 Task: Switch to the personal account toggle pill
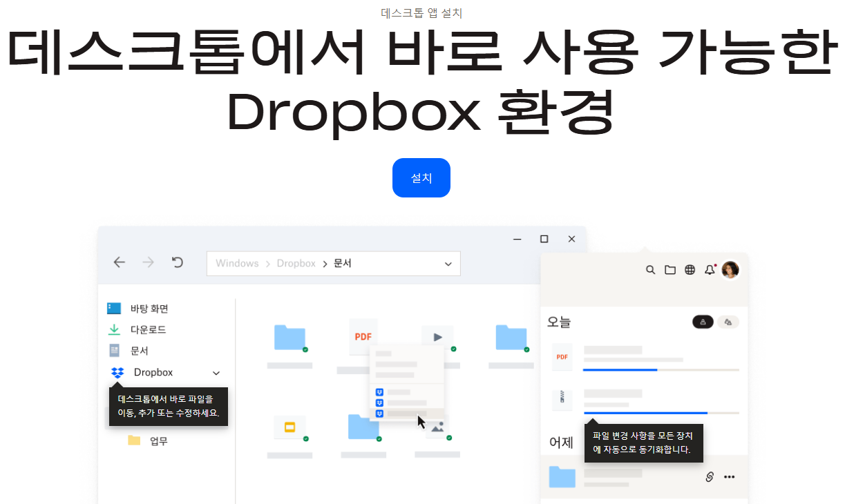coord(702,321)
